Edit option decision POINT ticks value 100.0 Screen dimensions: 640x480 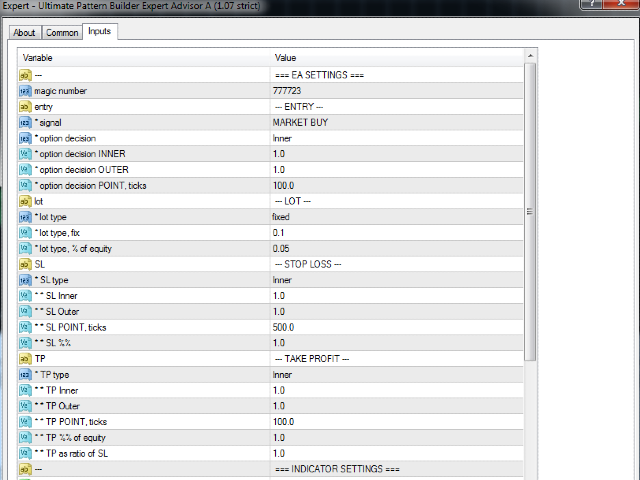pyautogui.click(x=396, y=186)
